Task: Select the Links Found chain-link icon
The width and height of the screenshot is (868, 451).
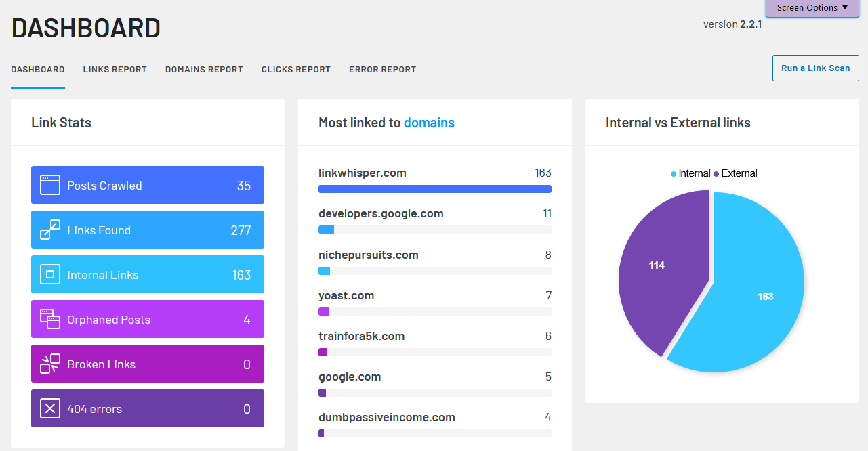Action: (49, 229)
